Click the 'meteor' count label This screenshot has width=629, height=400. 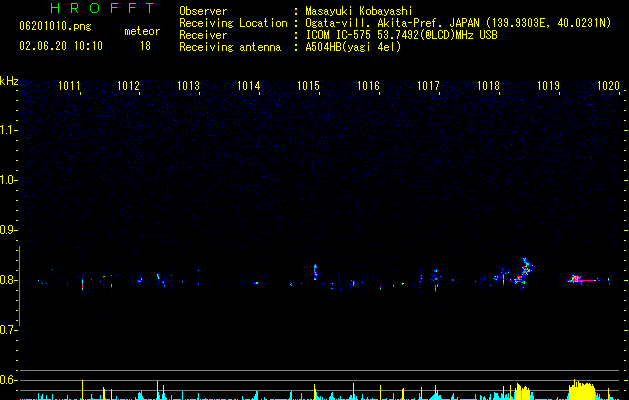coord(142,31)
